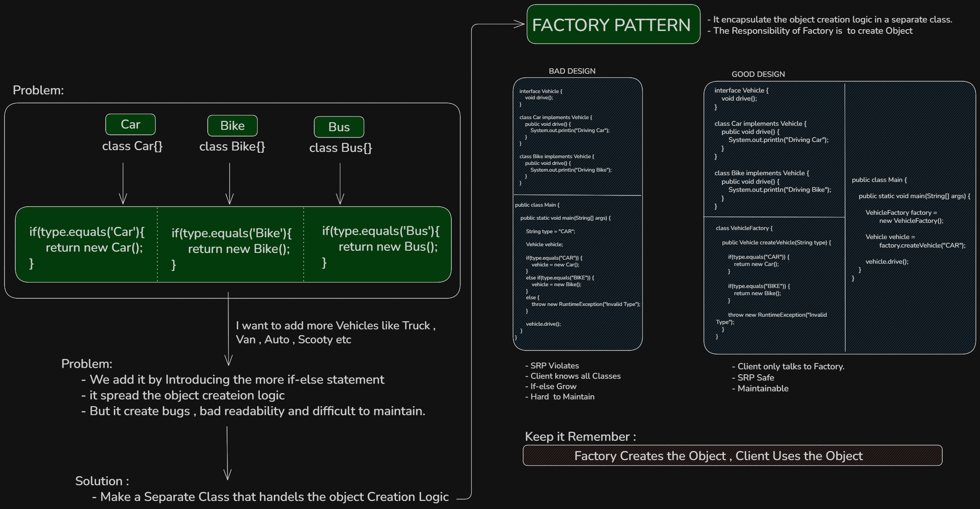Click the 'class Bus{}' text

pos(340,148)
